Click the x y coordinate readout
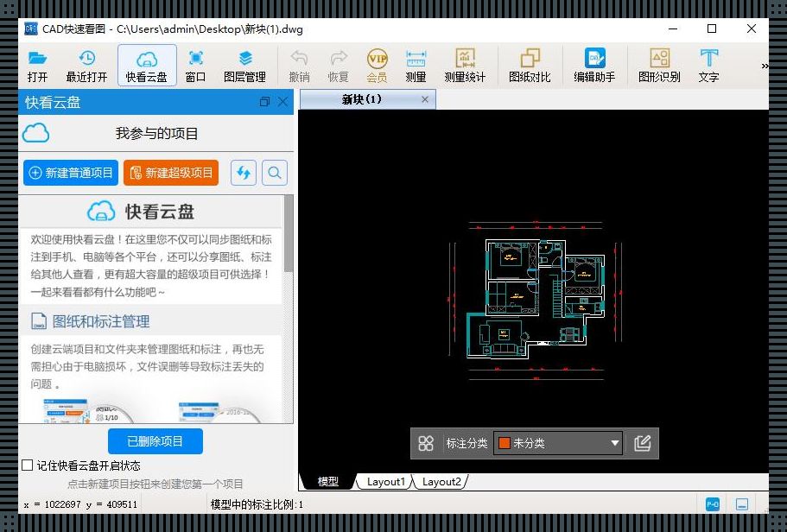This screenshot has width=787, height=532. [x=80, y=504]
